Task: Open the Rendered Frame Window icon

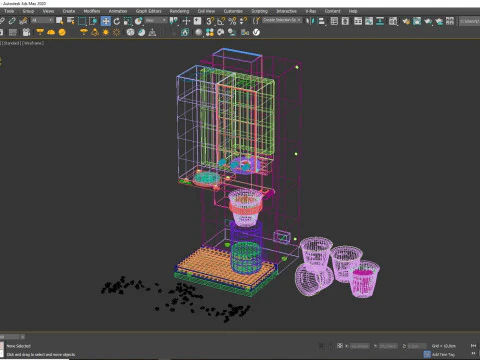Action: (x=417, y=21)
